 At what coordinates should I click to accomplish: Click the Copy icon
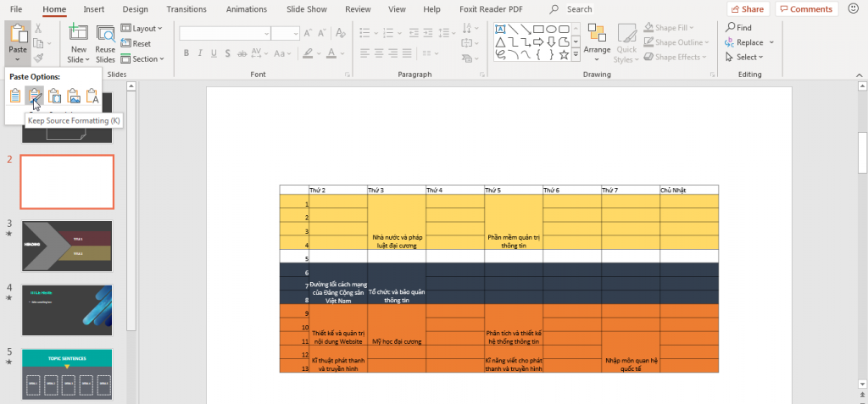tap(37, 43)
